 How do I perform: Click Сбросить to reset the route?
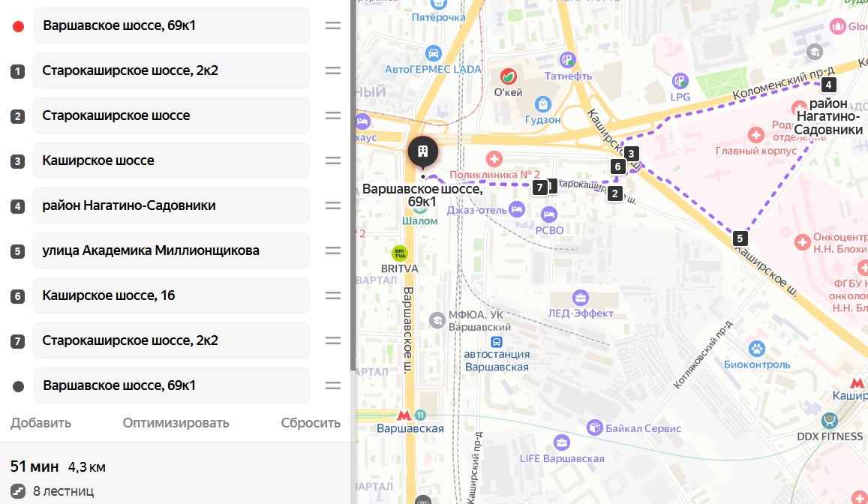[x=311, y=423]
